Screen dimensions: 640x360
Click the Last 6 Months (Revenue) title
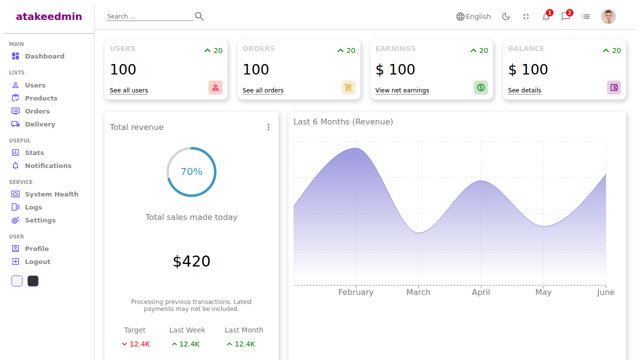coord(343,122)
